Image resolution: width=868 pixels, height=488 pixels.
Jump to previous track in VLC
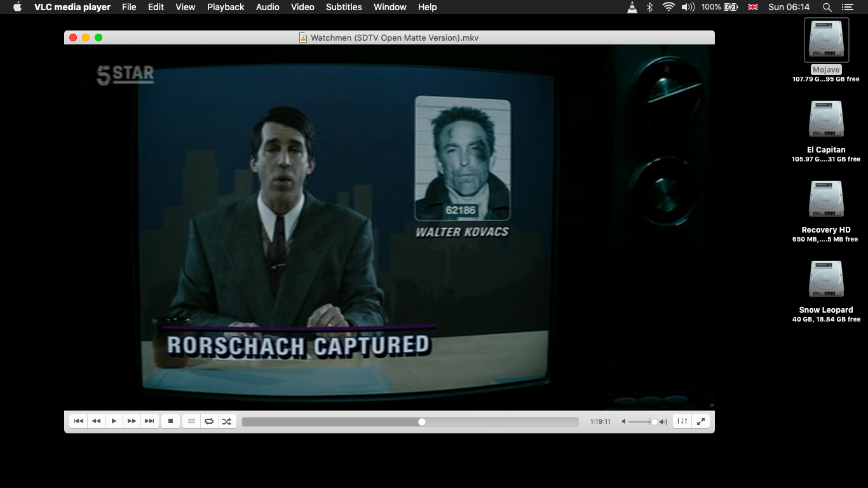78,421
